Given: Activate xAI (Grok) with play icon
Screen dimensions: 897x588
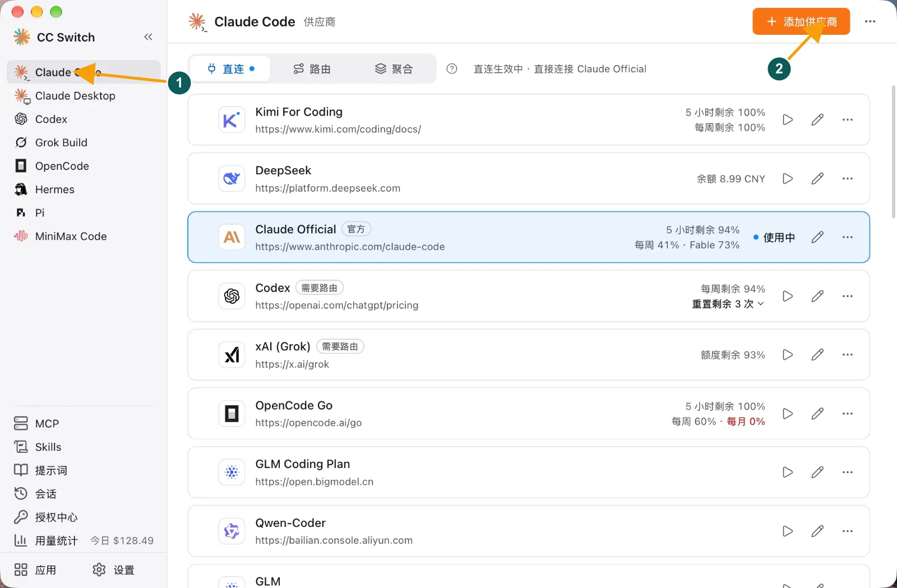Looking at the screenshot, I should pyautogui.click(x=788, y=355).
